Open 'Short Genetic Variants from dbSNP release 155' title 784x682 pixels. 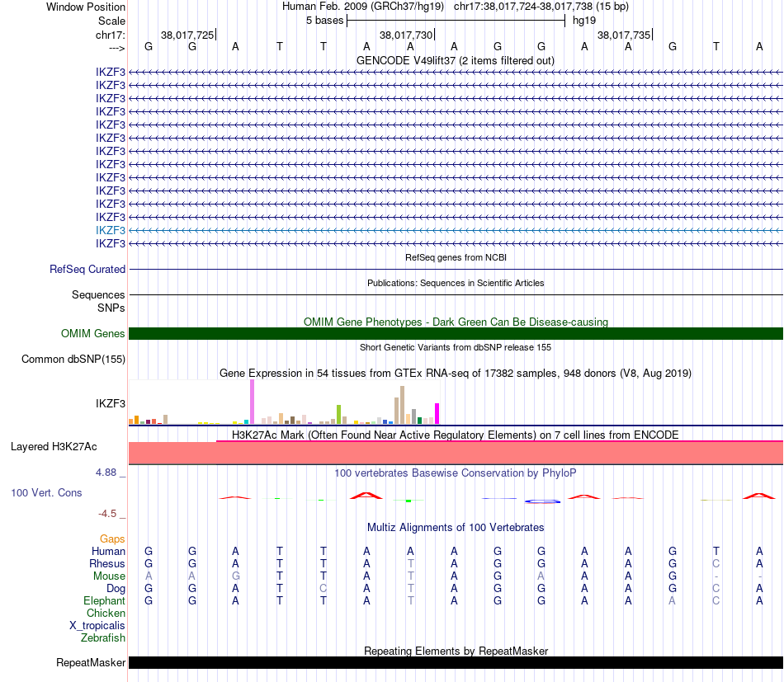point(456,347)
